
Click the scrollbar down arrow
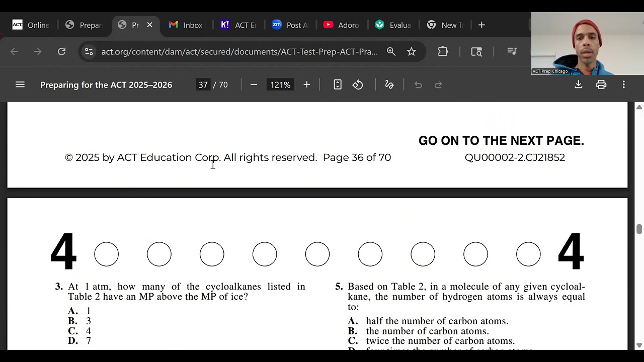point(639,345)
